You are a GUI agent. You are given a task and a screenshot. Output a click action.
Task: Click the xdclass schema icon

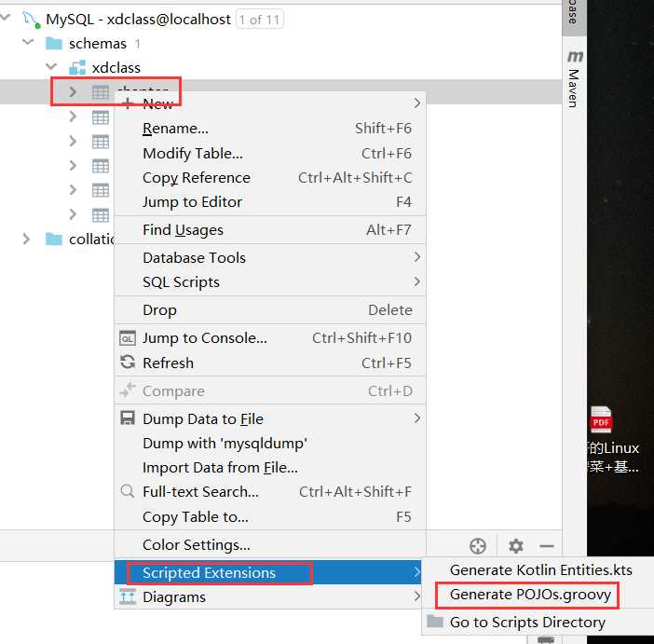[x=77, y=68]
